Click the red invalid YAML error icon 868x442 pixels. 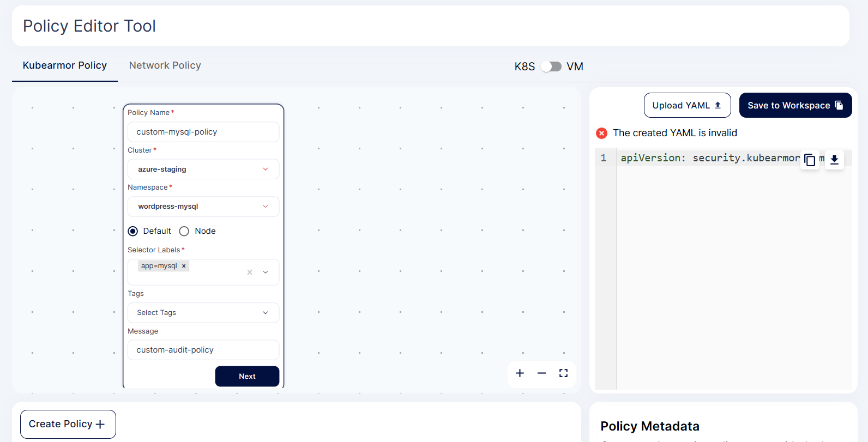click(601, 133)
